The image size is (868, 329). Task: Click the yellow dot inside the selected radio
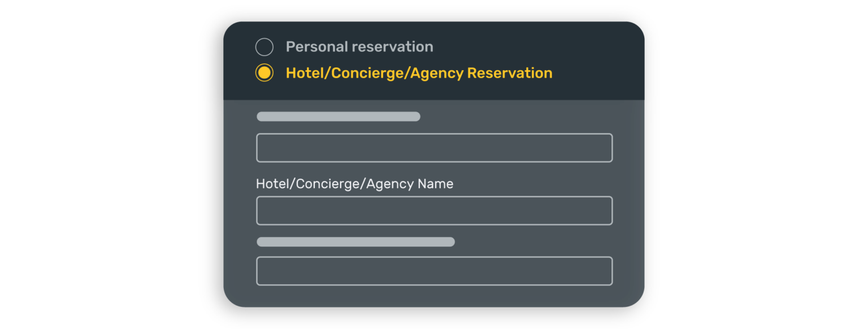coord(264,73)
